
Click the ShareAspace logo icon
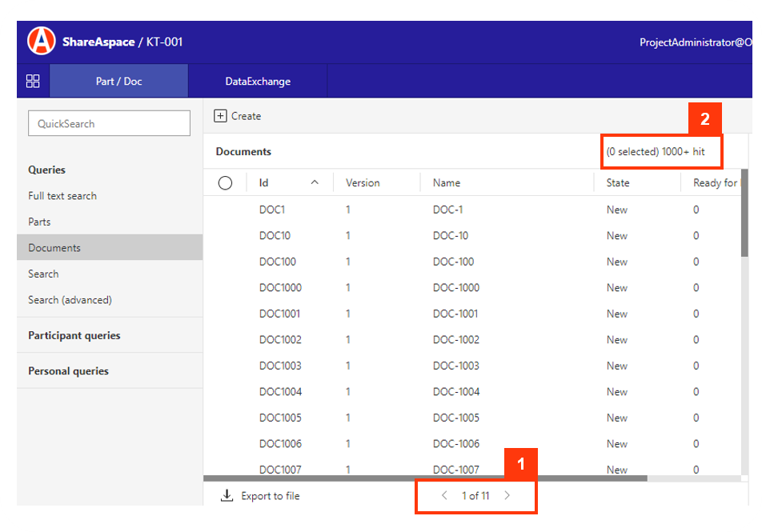pos(42,42)
